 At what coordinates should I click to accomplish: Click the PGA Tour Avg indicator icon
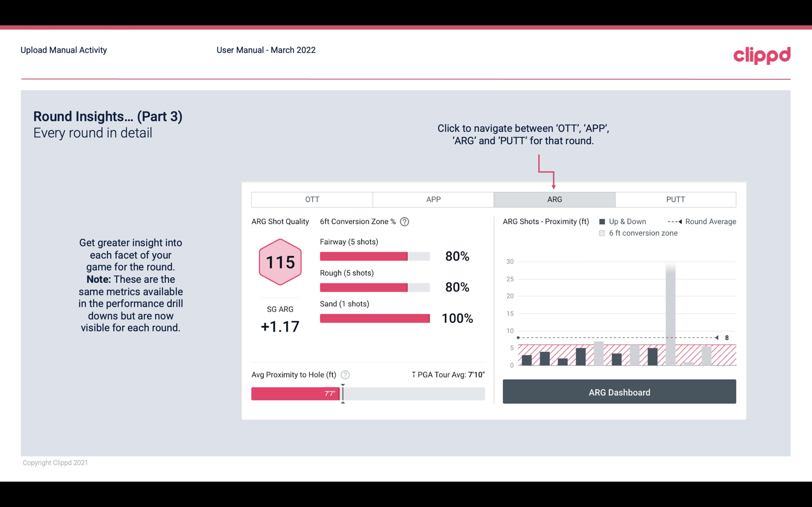(412, 374)
